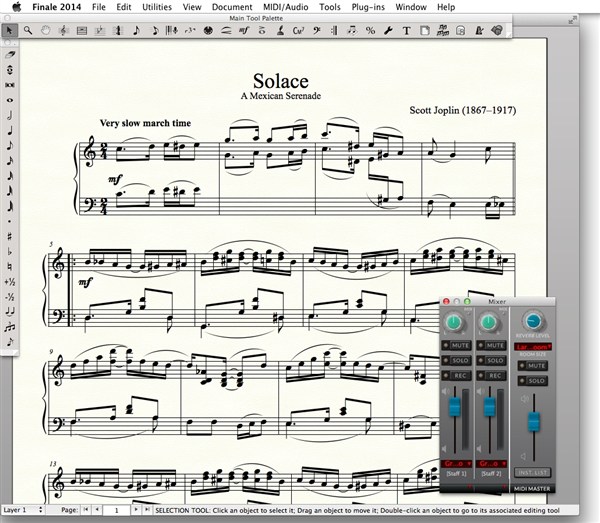
Task: Open Staff 2 instrument dropdown
Action: pos(492,464)
